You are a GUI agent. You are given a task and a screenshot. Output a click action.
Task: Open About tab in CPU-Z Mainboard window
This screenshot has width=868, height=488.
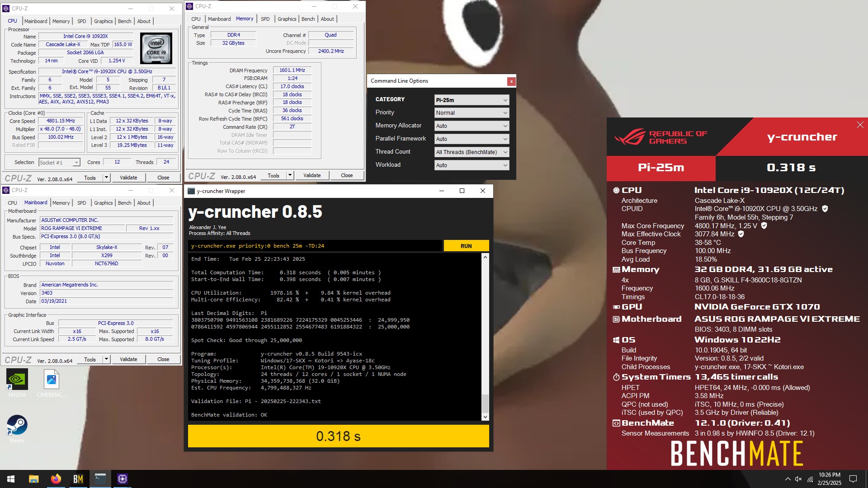pos(144,203)
